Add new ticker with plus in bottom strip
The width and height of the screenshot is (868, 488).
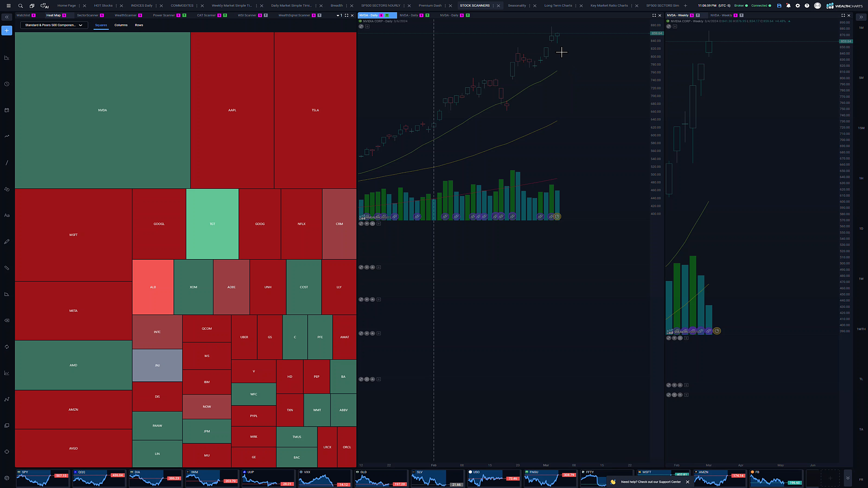830,478
